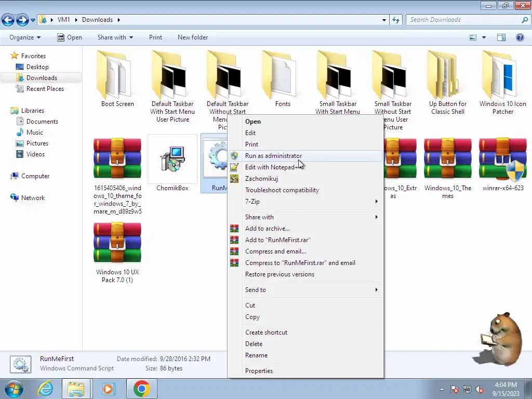The image size is (532, 399).
Task: Open the Organize dropdown
Action: coord(25,37)
